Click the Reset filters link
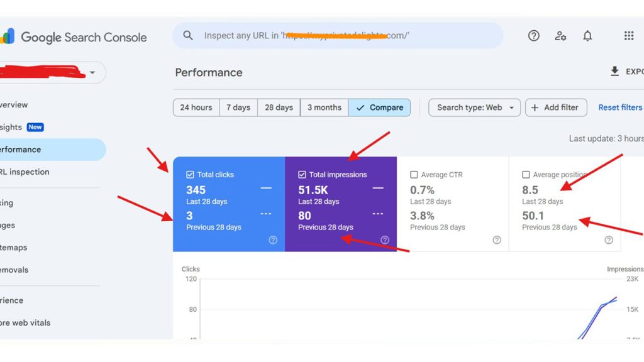 pos(619,107)
